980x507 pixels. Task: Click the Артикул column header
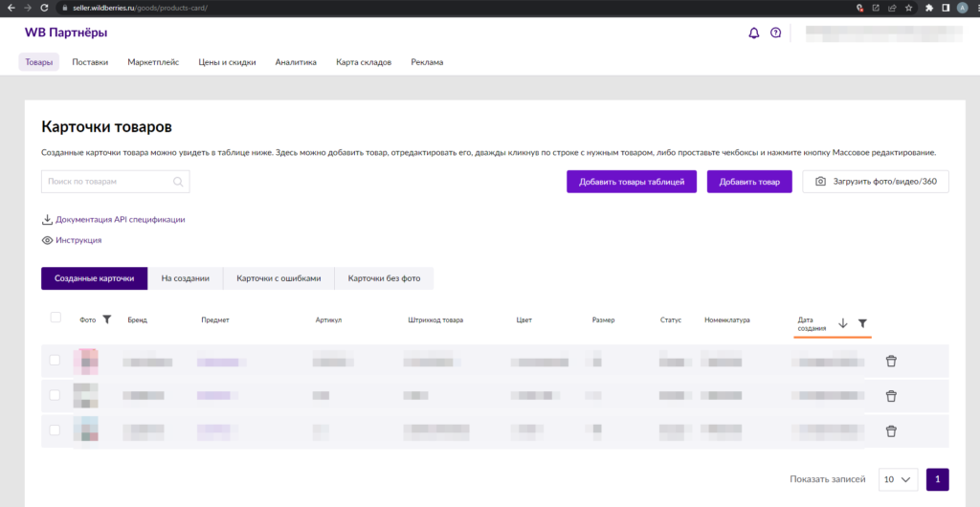point(329,320)
